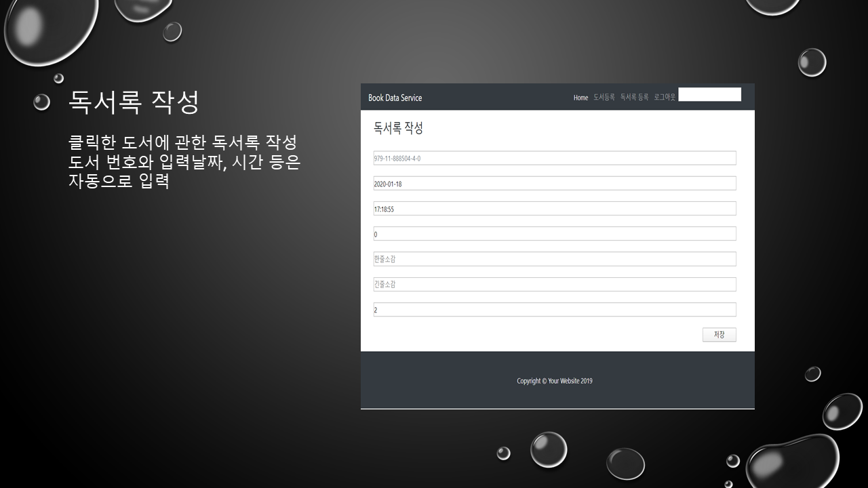
Task: Click the white box in the navbar
Action: [709, 95]
